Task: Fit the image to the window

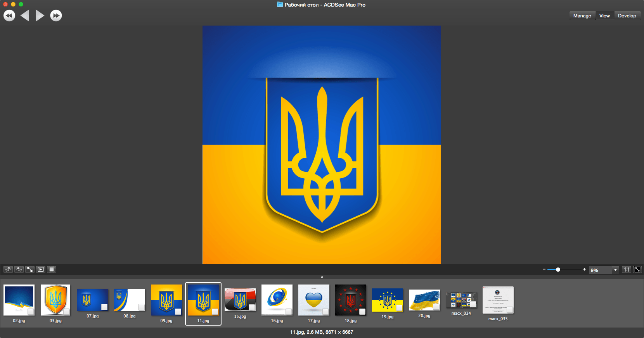Action: 637,269
